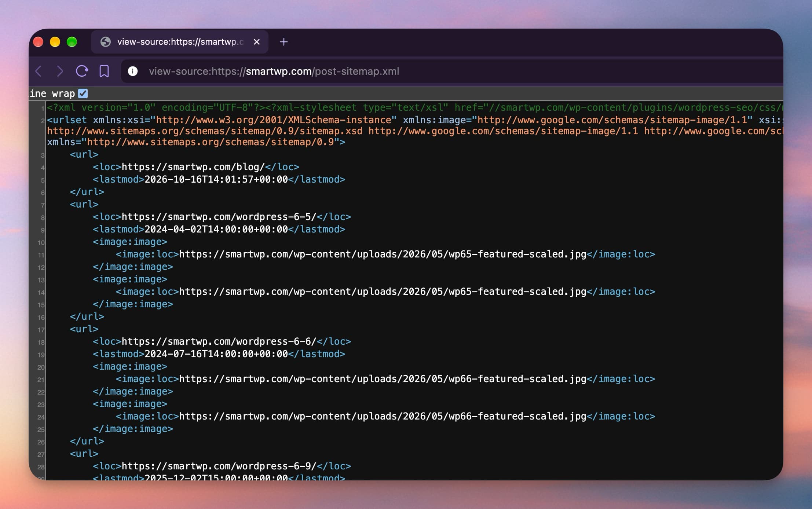This screenshot has width=812, height=509.
Task: Go forward to the next page
Action: (60, 71)
